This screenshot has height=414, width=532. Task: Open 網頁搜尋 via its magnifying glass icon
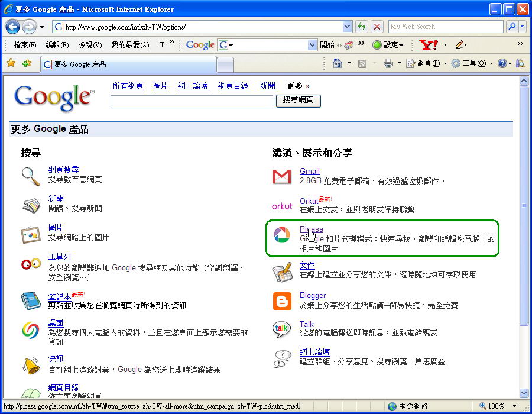(31, 176)
